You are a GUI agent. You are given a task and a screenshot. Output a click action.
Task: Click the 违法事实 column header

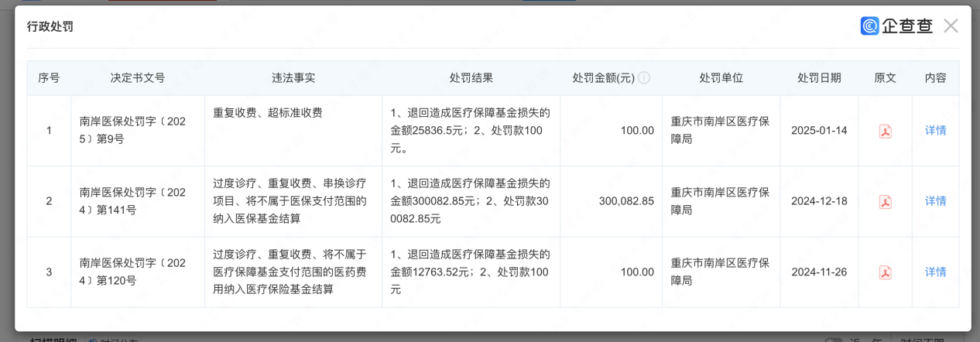[293, 78]
